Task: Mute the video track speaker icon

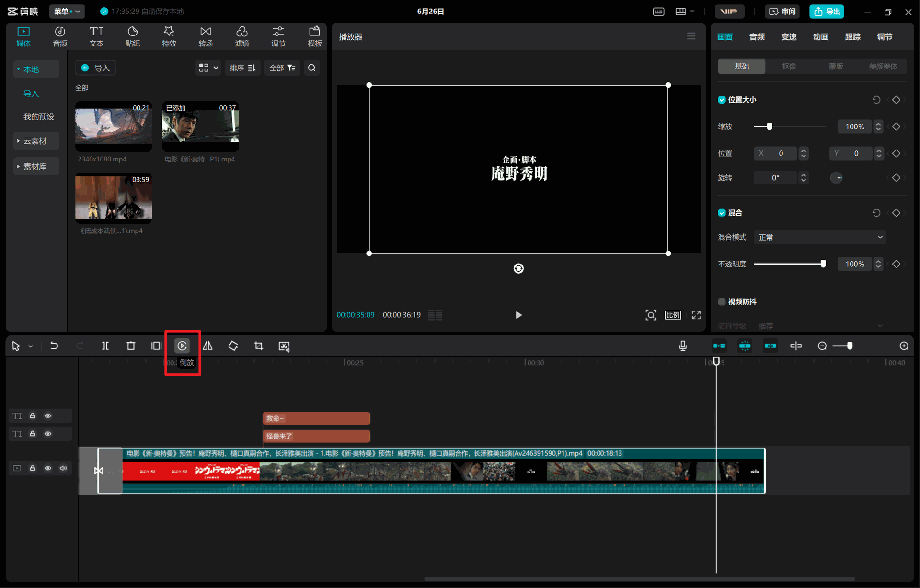Action: [63, 468]
